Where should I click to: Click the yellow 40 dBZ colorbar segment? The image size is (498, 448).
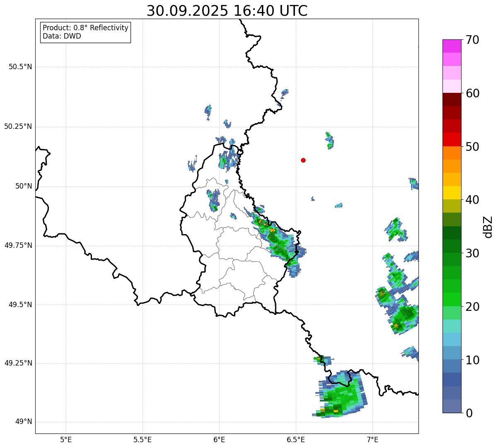pos(455,193)
